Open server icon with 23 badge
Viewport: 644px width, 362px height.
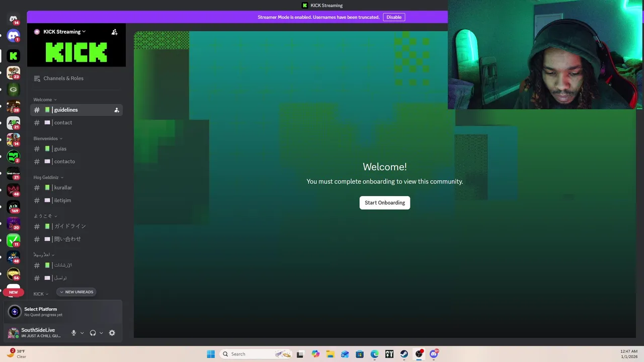pos(14,72)
